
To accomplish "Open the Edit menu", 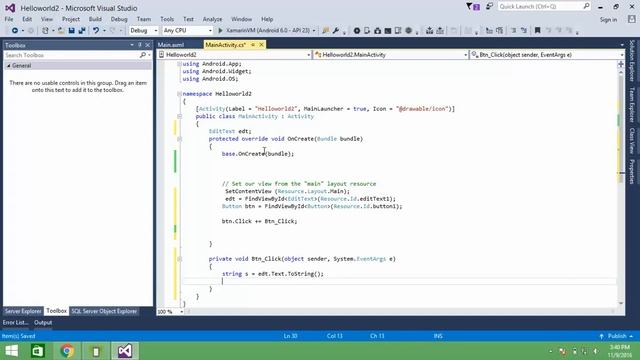I will point(27,19).
